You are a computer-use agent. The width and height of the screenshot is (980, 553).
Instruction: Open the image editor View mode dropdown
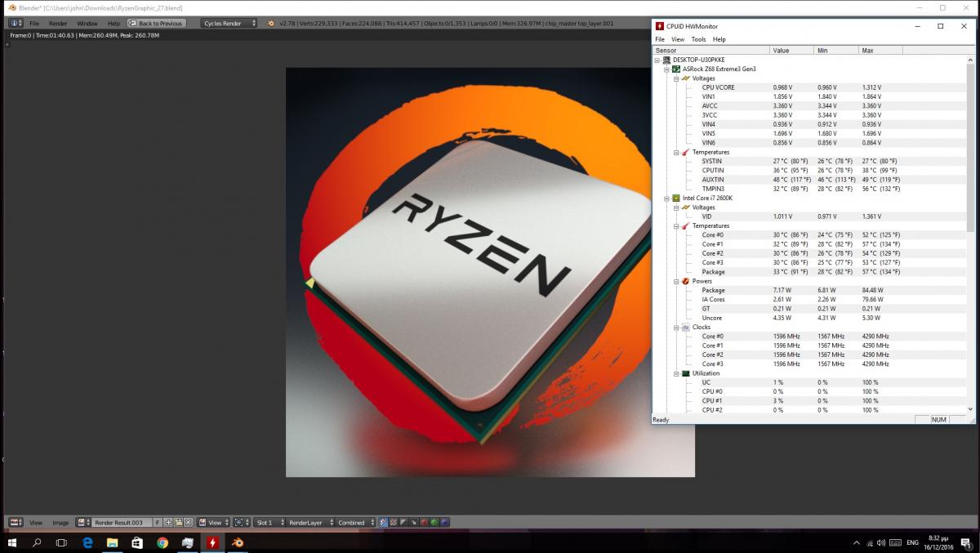pos(214,522)
